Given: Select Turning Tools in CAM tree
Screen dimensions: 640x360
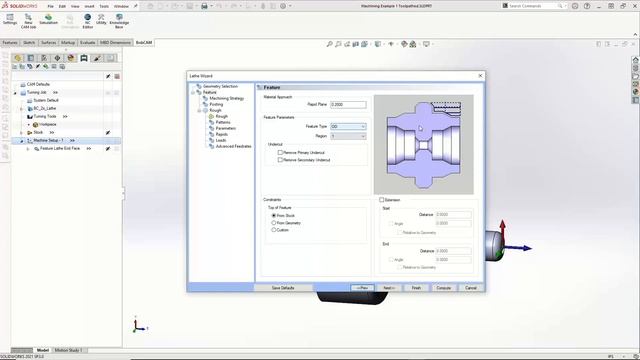Looking at the screenshot, I should tap(45, 117).
